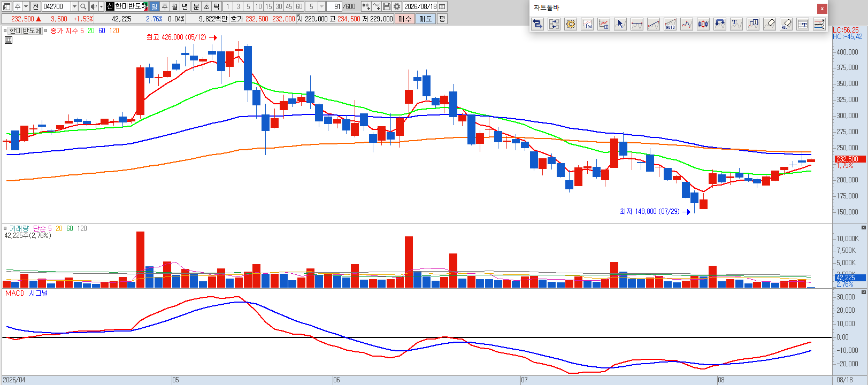Open the top toolbar settings gear
Screen dimensions: 868x385
pos(397,6)
